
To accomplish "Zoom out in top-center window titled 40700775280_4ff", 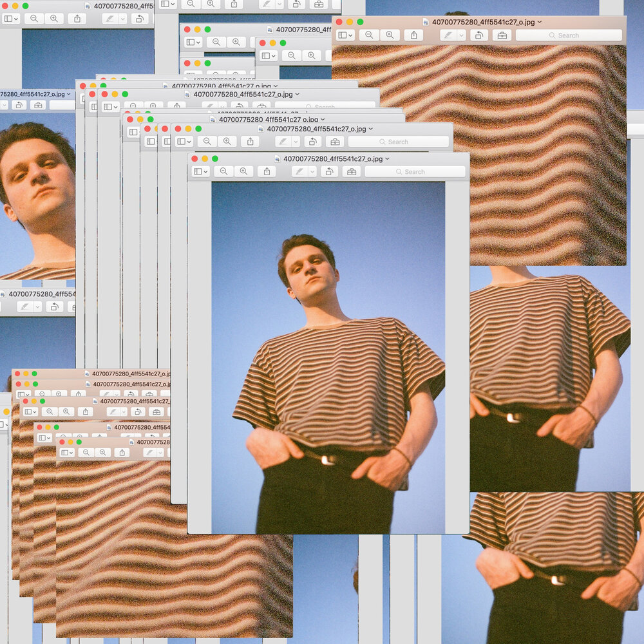I will pyautogui.click(x=216, y=42).
